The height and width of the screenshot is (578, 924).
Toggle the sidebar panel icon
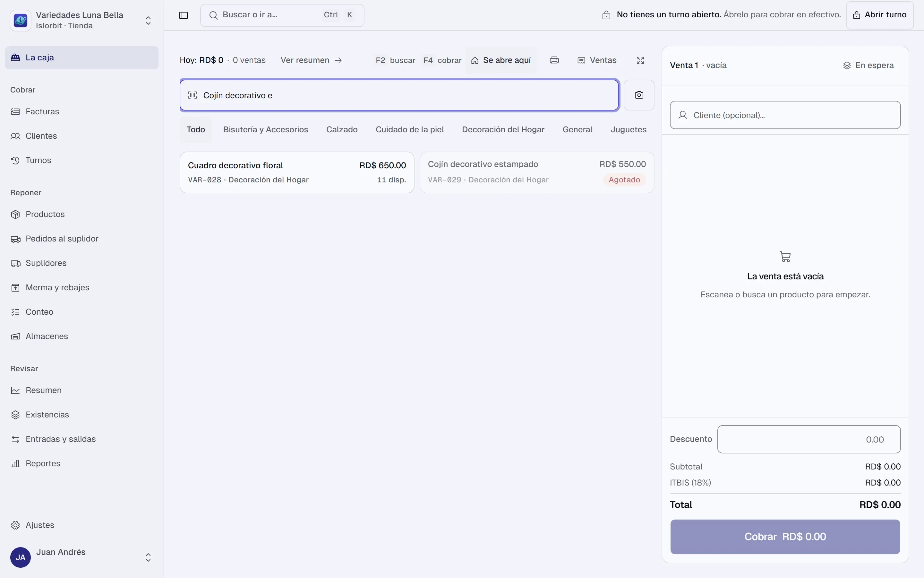[x=183, y=15]
